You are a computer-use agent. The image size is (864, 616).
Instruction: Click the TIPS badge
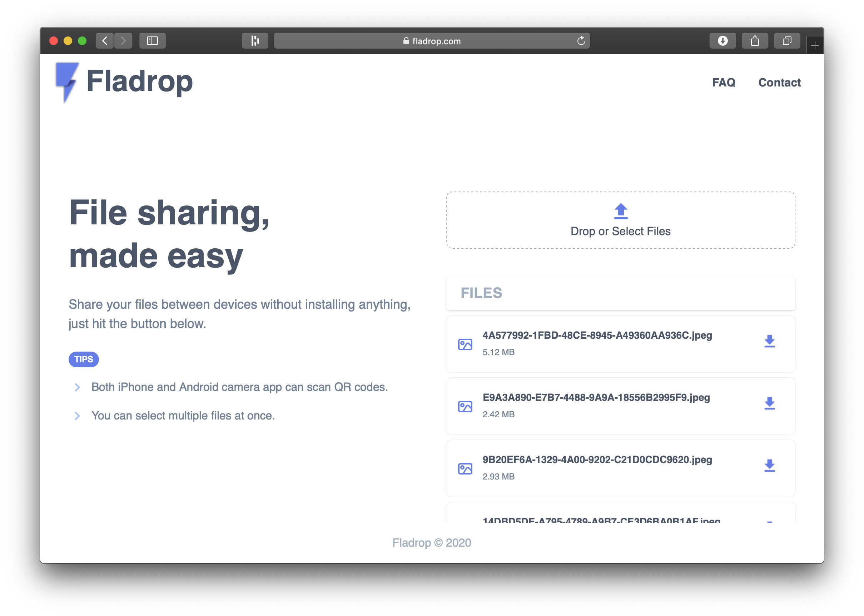pyautogui.click(x=84, y=359)
